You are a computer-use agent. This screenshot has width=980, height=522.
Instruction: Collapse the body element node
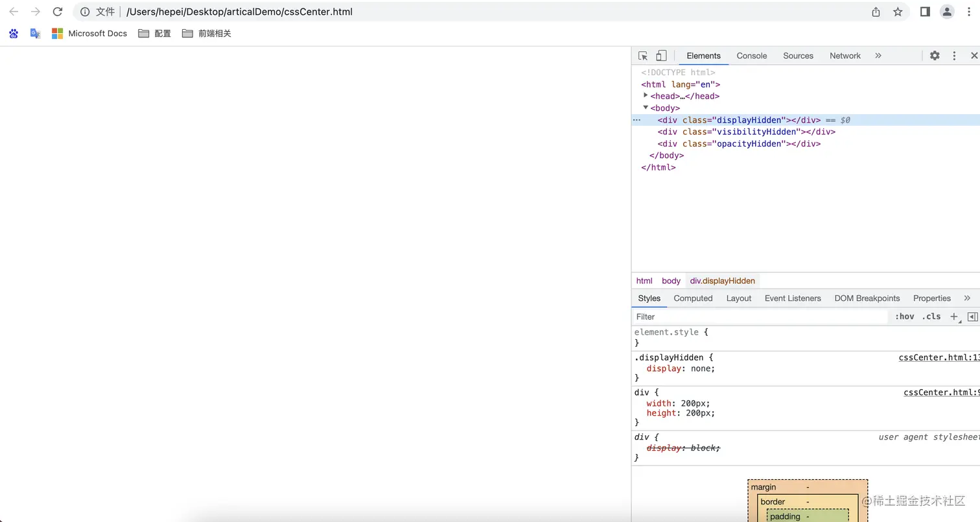tap(646, 108)
